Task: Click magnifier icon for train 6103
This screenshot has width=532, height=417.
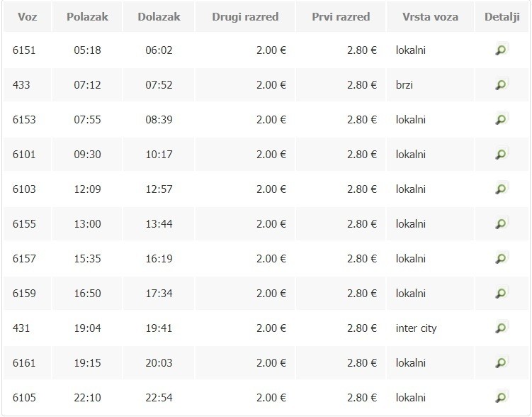Action: [x=501, y=189]
